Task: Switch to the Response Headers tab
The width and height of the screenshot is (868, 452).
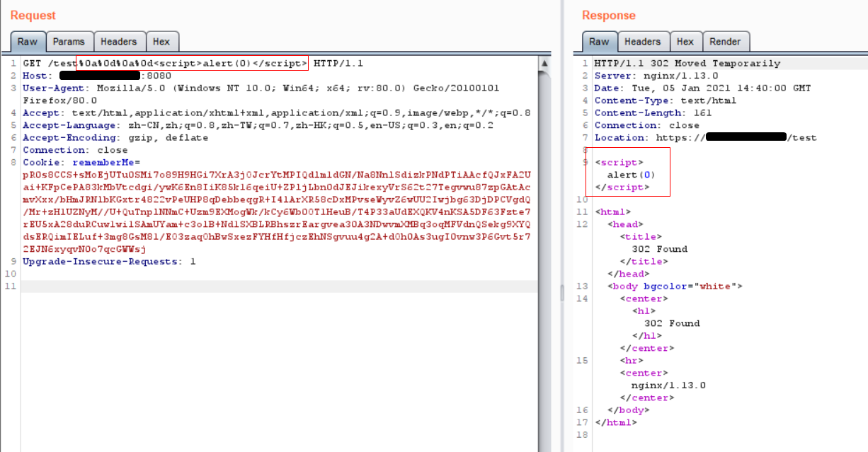Action: [642, 42]
